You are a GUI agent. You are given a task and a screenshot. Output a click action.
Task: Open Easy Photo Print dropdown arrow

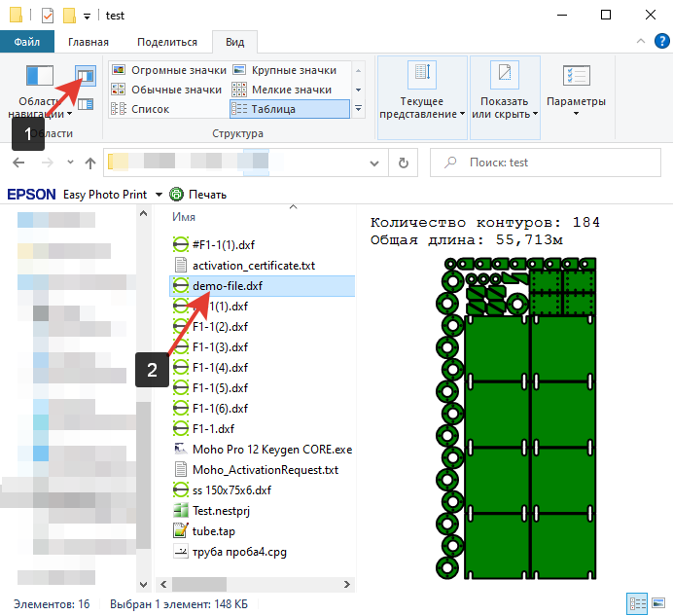[x=159, y=195]
